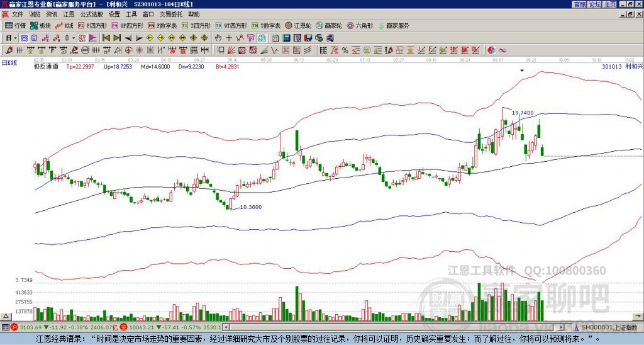Jump to last bar arrow icon
This screenshot has width=644, height=345.
pos(117,38)
